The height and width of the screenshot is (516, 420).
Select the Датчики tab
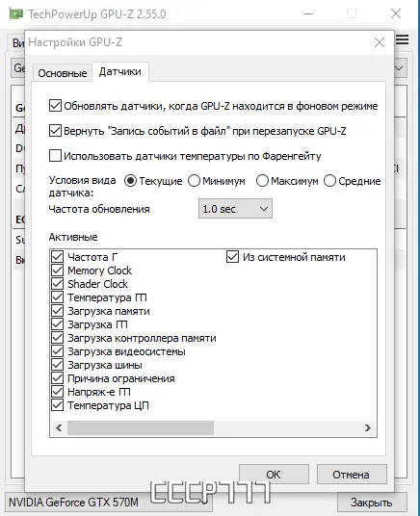coord(120,71)
